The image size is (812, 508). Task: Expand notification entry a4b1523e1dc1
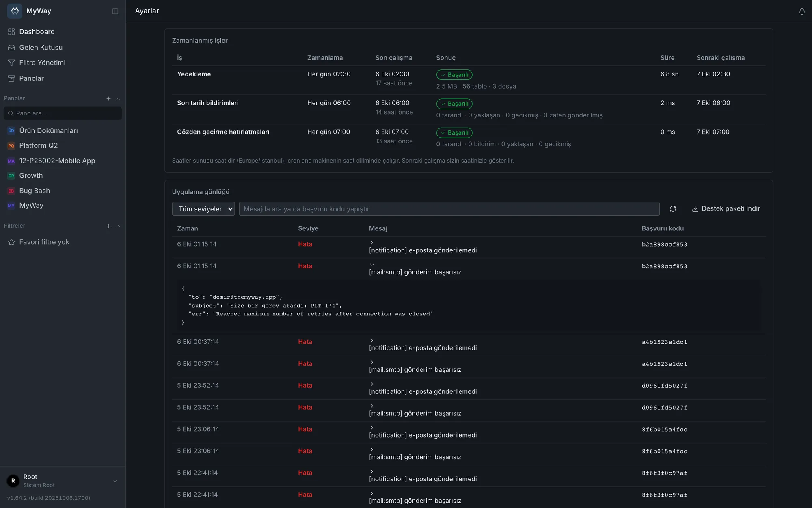[371, 340]
